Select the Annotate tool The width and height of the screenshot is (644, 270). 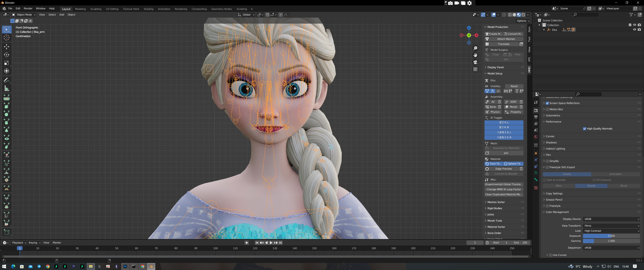pyautogui.click(x=7, y=80)
